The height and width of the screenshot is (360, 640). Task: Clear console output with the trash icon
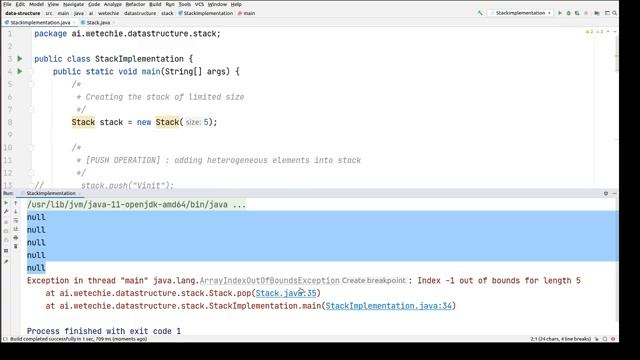(x=16, y=247)
